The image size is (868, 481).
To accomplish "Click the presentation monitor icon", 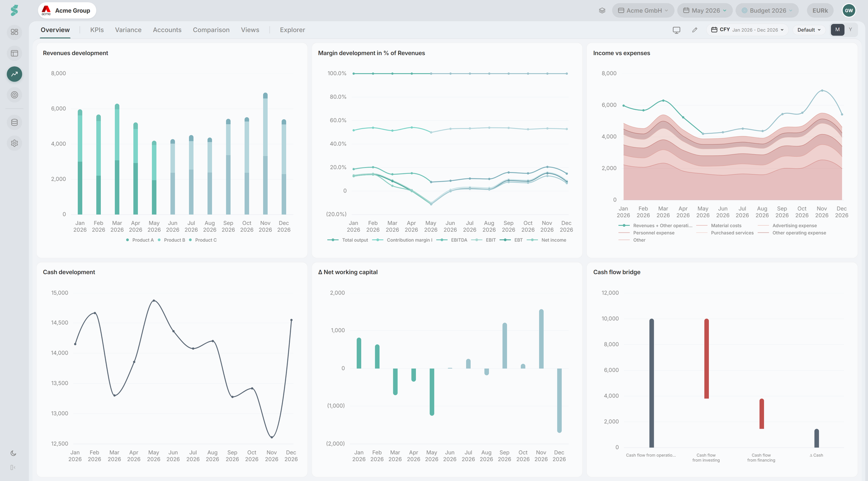I will [x=676, y=30].
